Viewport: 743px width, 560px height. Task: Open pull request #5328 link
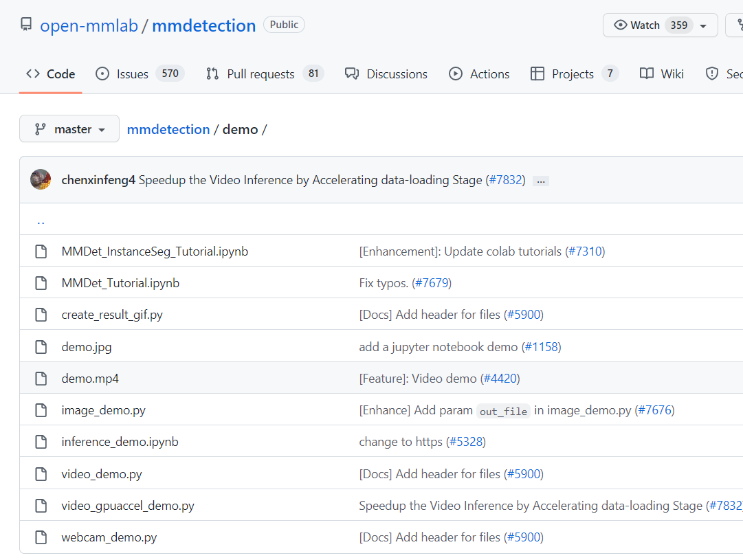(466, 442)
